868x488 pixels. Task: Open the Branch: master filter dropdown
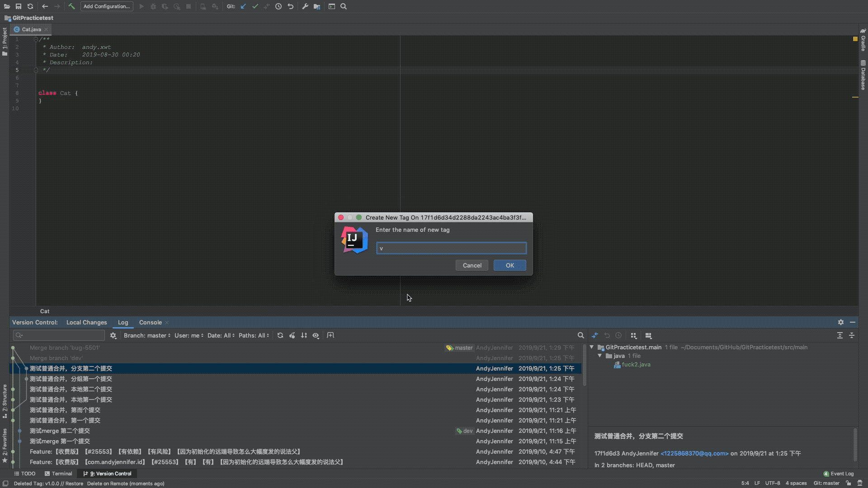[x=147, y=335]
